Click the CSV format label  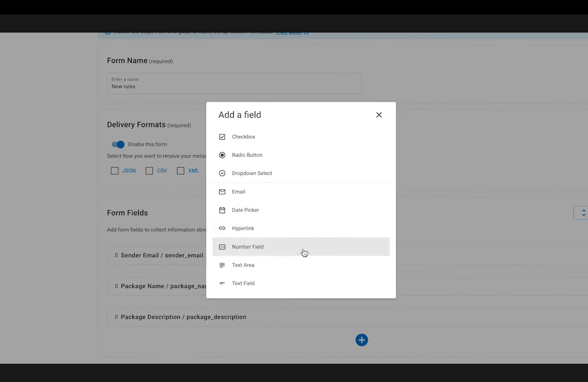pos(162,171)
